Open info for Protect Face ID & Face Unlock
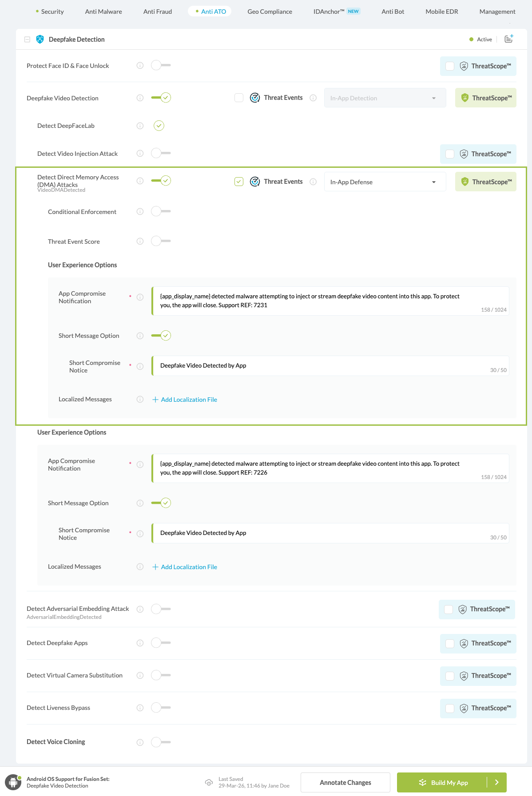 tap(140, 66)
